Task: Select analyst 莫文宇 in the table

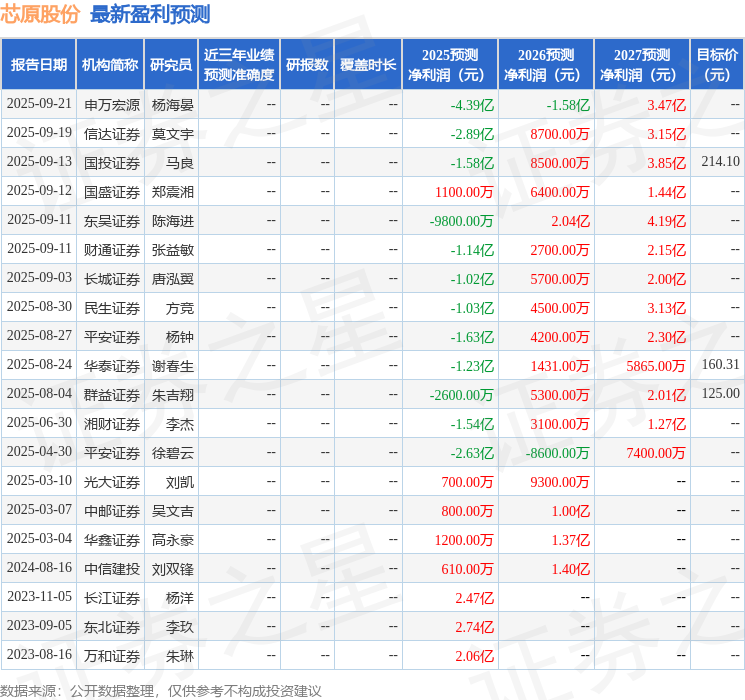Action: (x=172, y=134)
